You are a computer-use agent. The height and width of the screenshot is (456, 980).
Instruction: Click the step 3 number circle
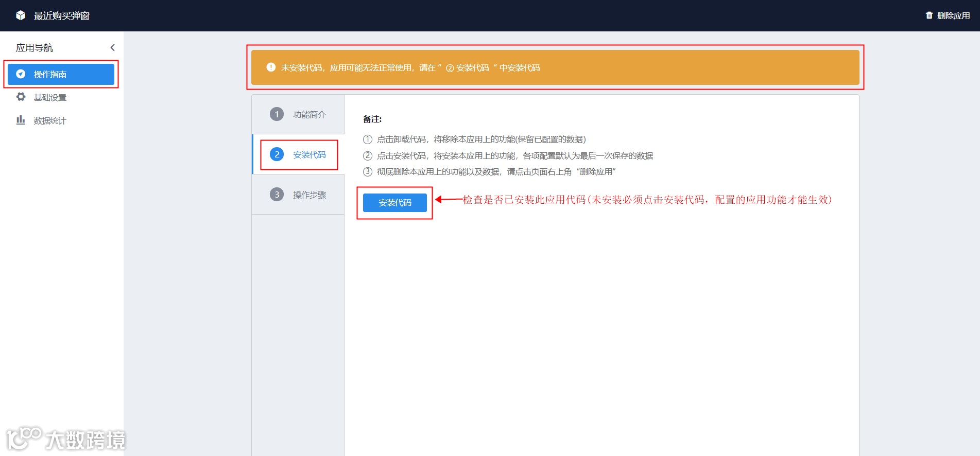(x=277, y=195)
